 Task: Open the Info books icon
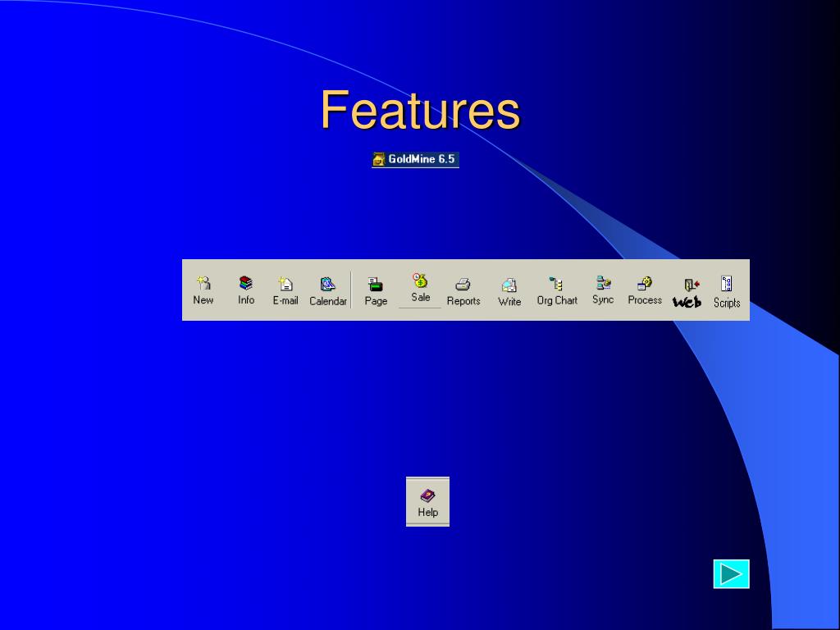tap(246, 283)
